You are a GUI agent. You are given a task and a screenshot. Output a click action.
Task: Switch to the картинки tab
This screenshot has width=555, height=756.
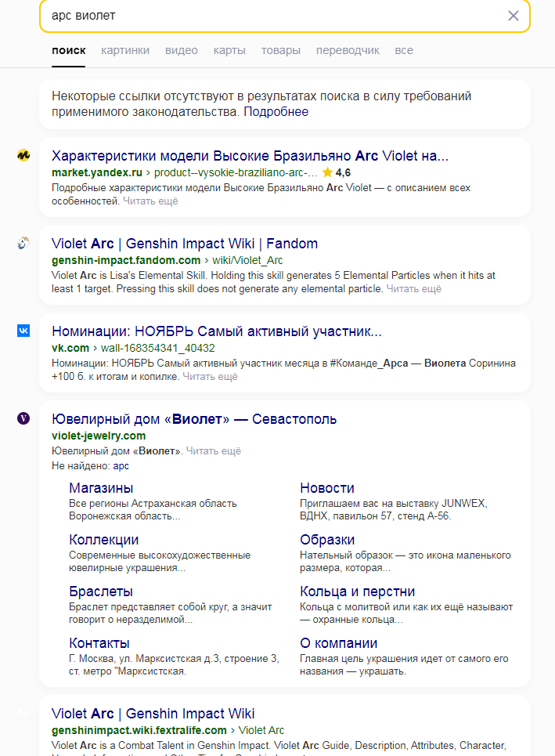click(x=125, y=50)
